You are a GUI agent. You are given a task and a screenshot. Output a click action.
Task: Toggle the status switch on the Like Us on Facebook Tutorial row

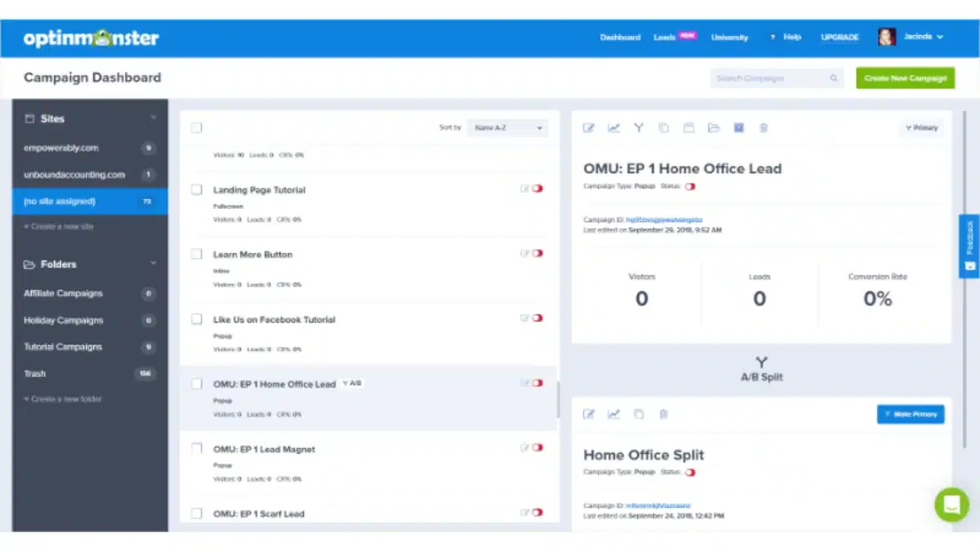[538, 318]
